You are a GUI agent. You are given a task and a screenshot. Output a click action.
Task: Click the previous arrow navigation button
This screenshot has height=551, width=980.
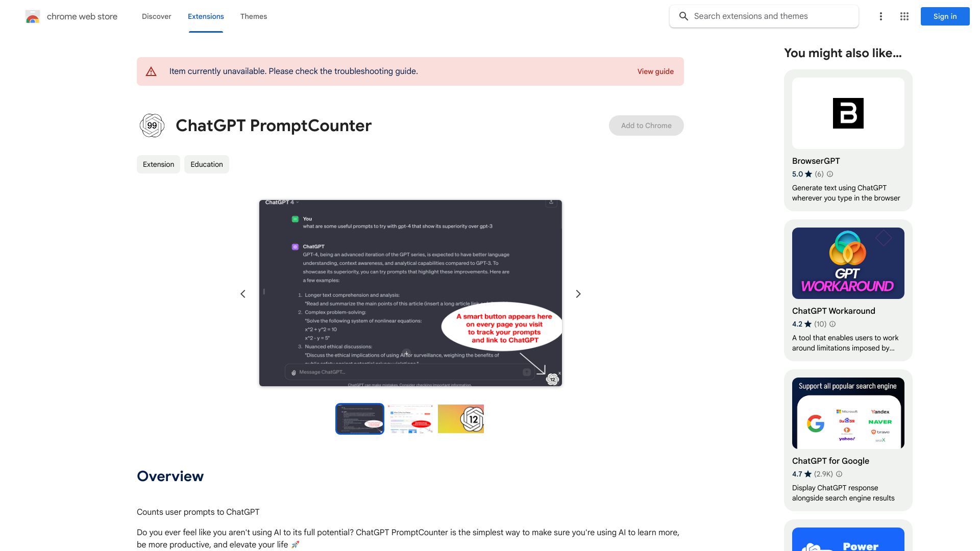point(242,293)
